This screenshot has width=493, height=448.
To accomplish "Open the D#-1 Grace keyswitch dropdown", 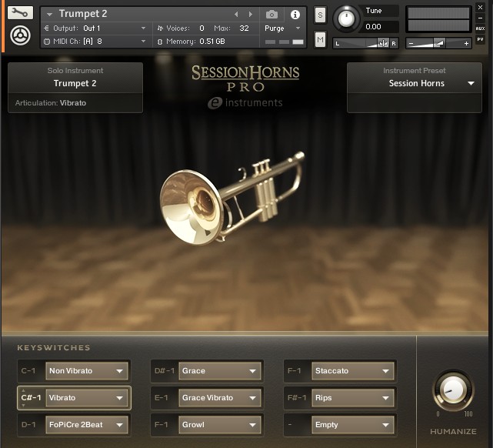I will pyautogui.click(x=220, y=371).
